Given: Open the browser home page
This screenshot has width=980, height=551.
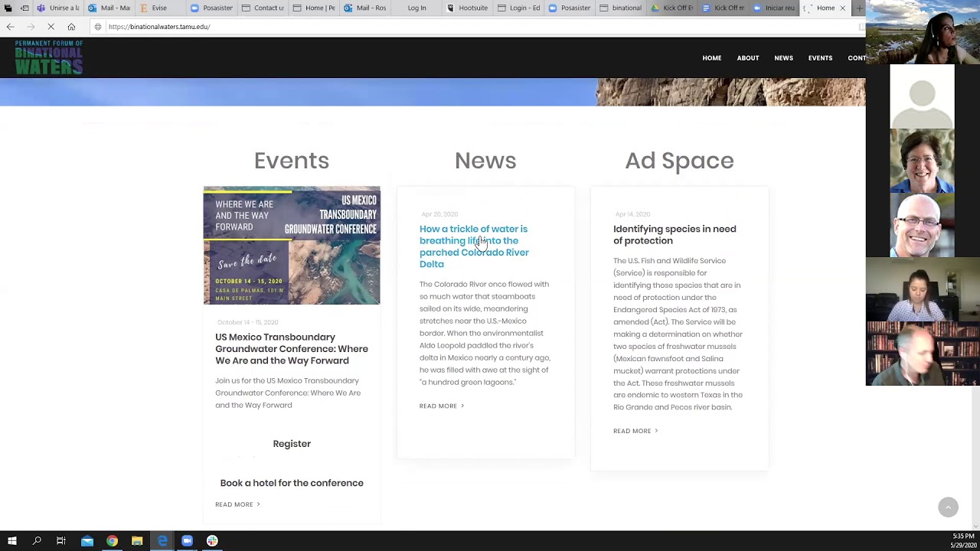Looking at the screenshot, I should (71, 27).
